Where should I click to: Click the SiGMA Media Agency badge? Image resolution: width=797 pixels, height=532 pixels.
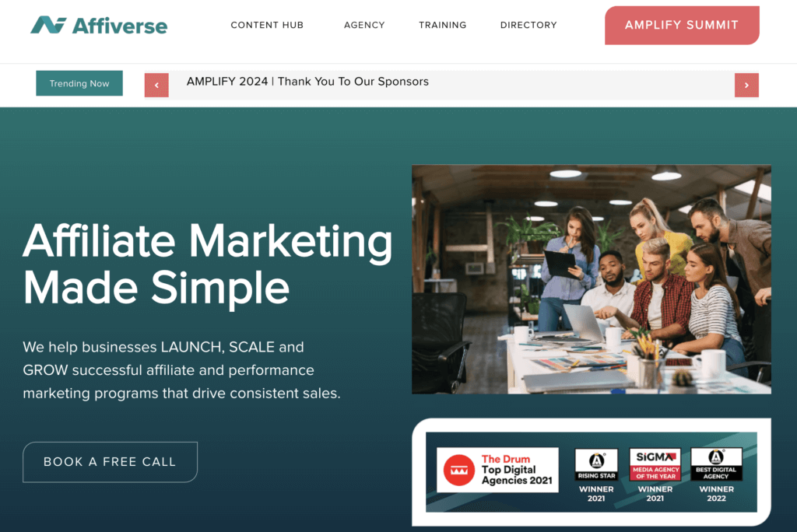(655, 475)
